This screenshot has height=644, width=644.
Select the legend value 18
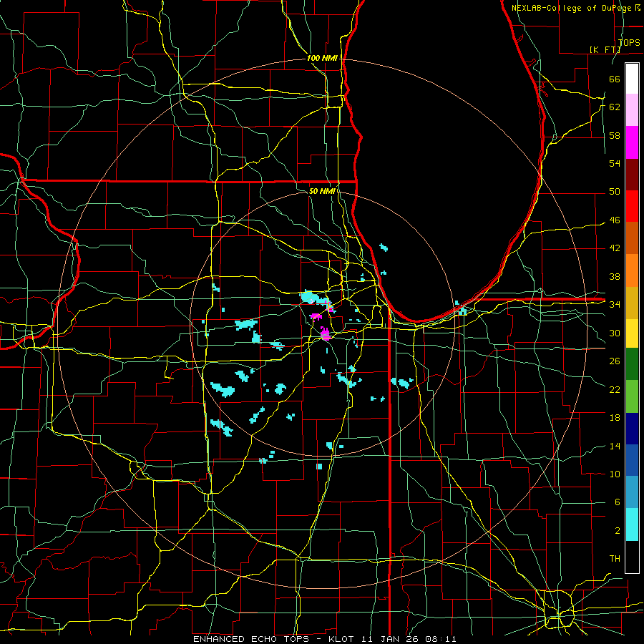tap(615, 418)
